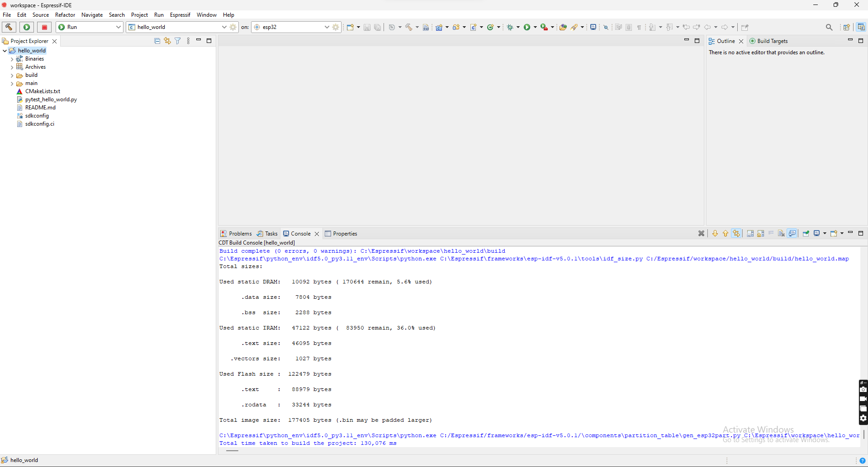Click the Pin Console icon
This screenshot has width=868, height=467.
806,233
